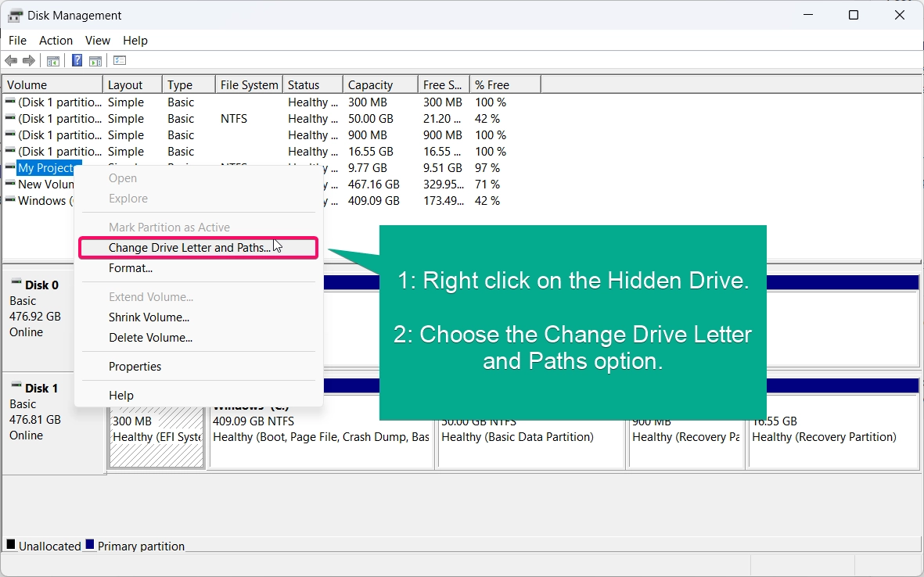This screenshot has width=924, height=577.
Task: Click the 50.00 GB capacity cell in list
Action: pos(371,119)
